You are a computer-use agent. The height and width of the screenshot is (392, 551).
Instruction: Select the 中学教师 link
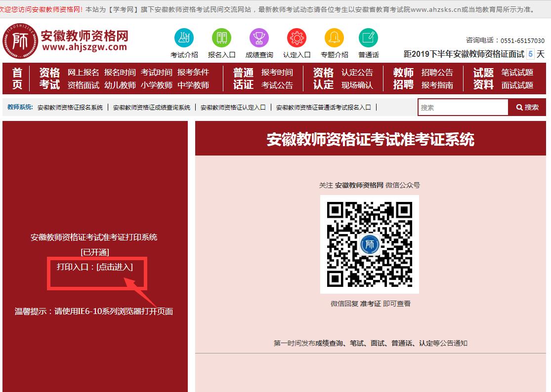pos(193,85)
